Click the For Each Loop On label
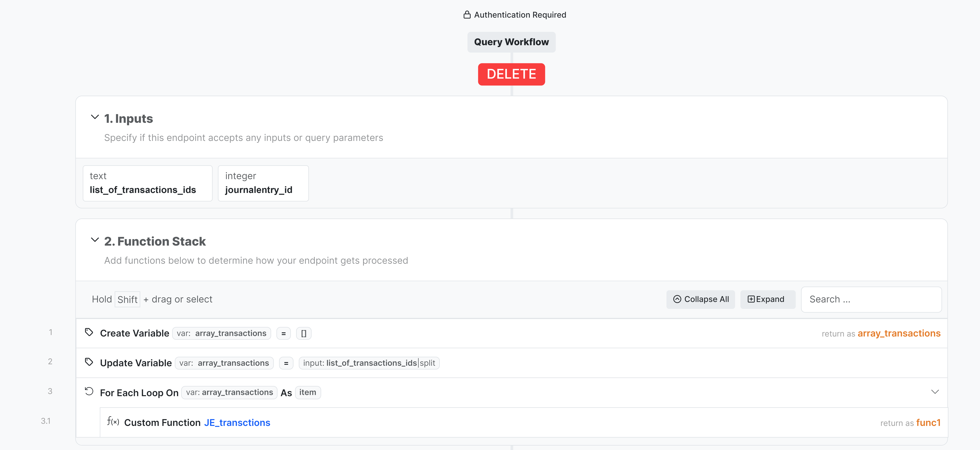Viewport: 980px width, 450px height. (x=139, y=393)
